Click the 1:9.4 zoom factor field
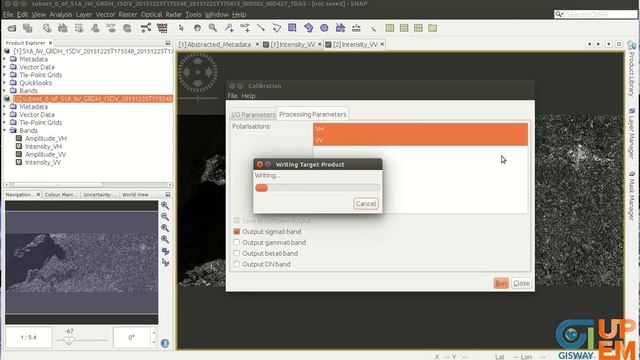Image resolution: width=640 pixels, height=360 pixels. click(x=29, y=338)
